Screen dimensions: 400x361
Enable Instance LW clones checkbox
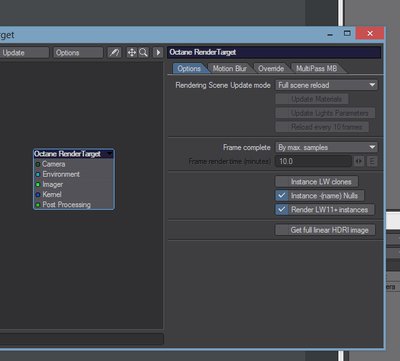point(282,182)
